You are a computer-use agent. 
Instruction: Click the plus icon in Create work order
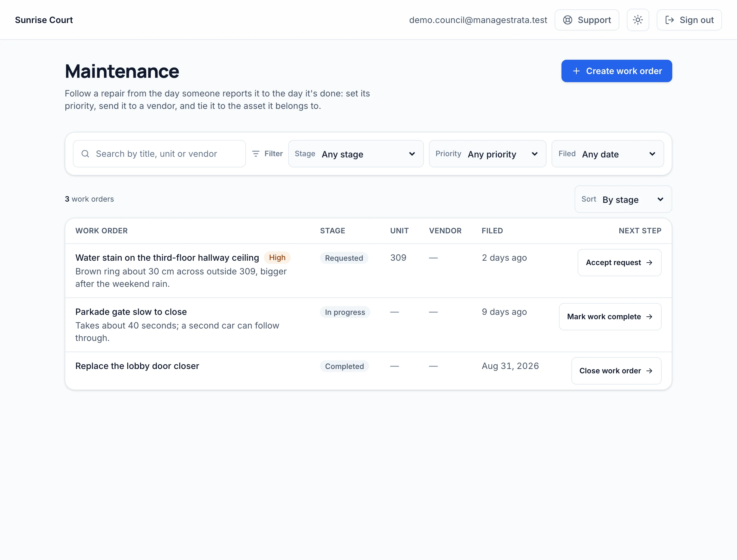pyautogui.click(x=576, y=71)
